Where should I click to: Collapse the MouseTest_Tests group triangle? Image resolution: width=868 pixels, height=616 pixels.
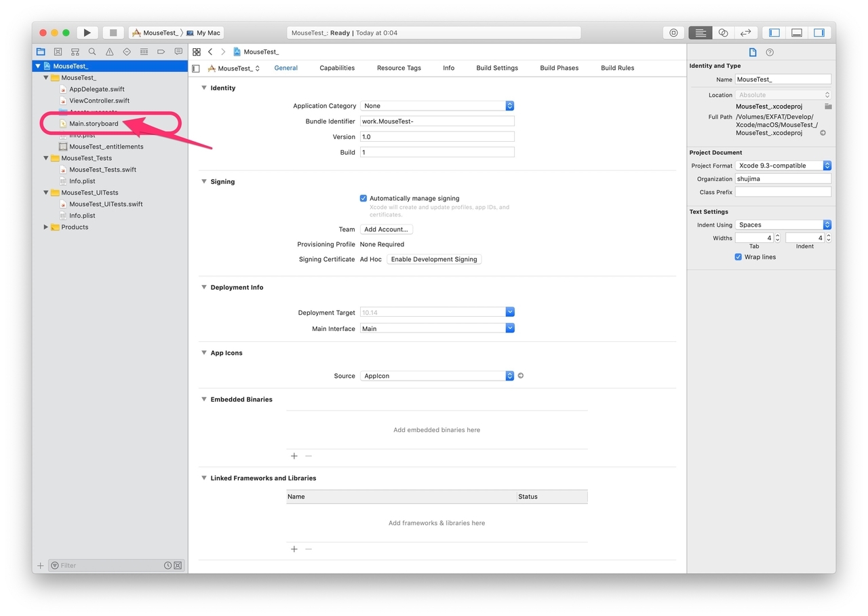pyautogui.click(x=46, y=158)
